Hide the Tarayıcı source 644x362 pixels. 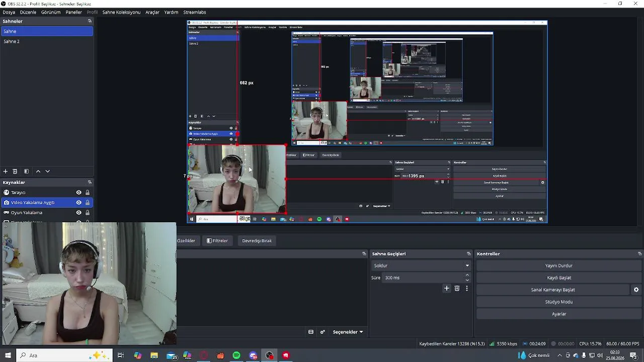click(78, 193)
